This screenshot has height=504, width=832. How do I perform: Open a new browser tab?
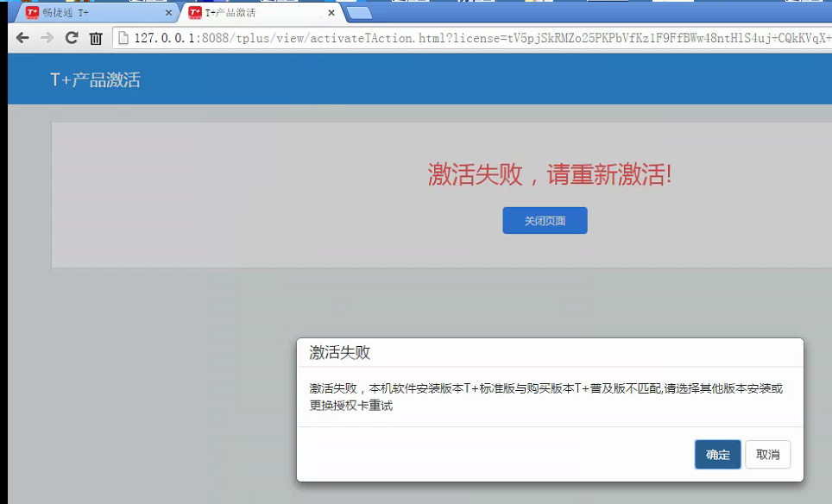pyautogui.click(x=359, y=13)
